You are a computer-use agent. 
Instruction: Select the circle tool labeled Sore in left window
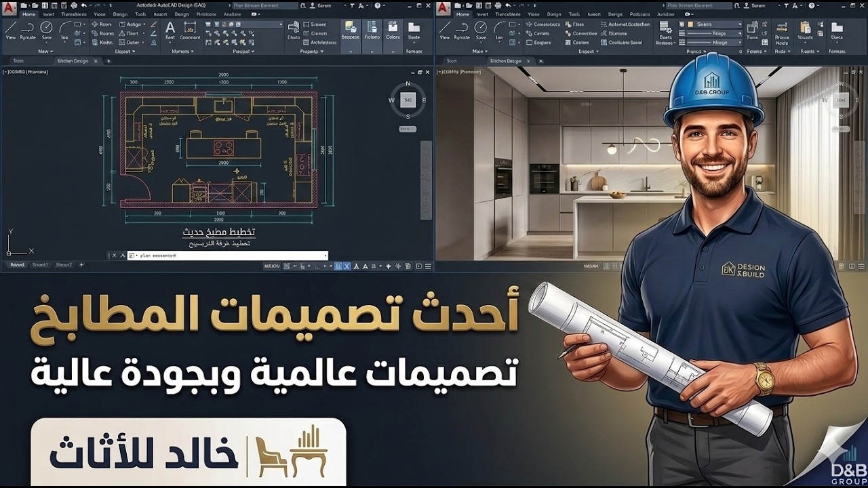(46, 30)
